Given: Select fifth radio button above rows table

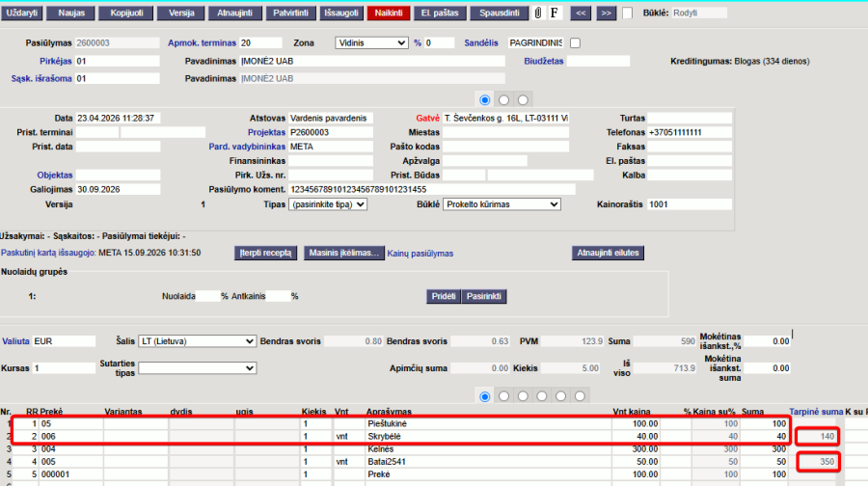Looking at the screenshot, I should coord(560,396).
